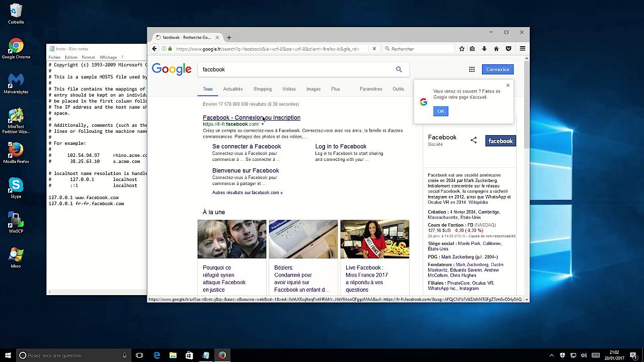The height and width of the screenshot is (362, 644).
Task: Open Skype desktop icon
Action: [16, 189]
